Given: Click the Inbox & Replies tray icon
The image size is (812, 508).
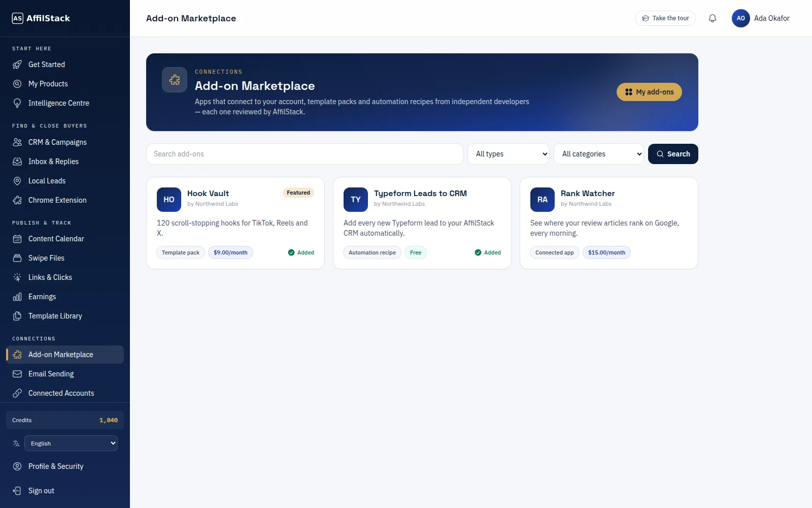Looking at the screenshot, I should (17, 162).
